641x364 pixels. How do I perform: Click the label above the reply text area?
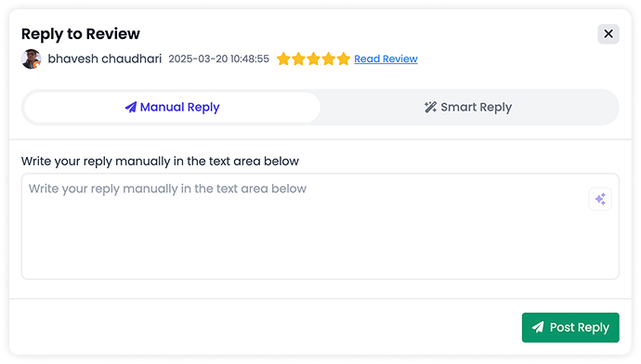(160, 161)
